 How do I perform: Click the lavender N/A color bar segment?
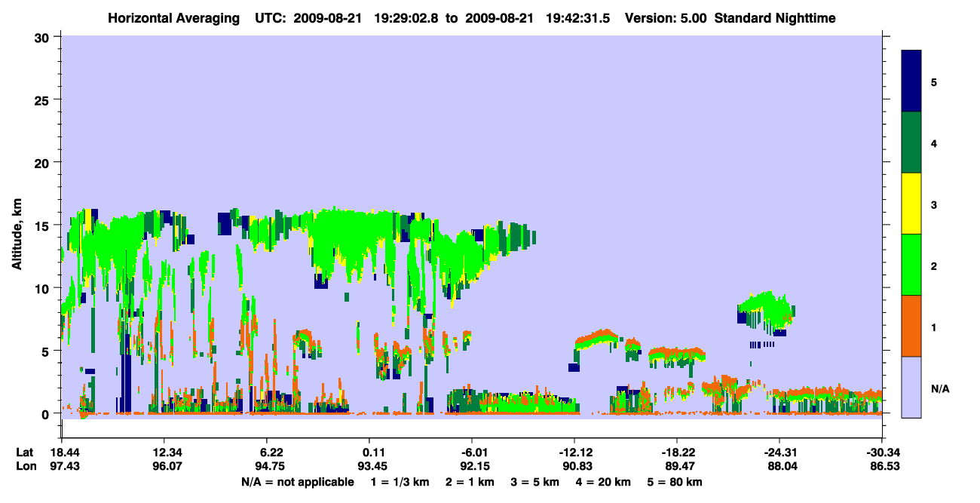911,387
